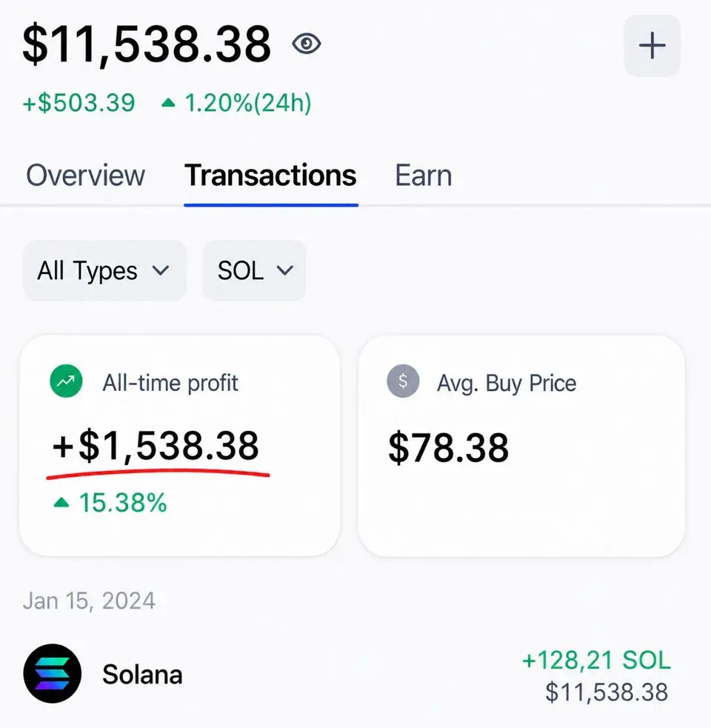Click the All-time profit card
Image resolution: width=711 pixels, height=728 pixels.
click(x=179, y=446)
